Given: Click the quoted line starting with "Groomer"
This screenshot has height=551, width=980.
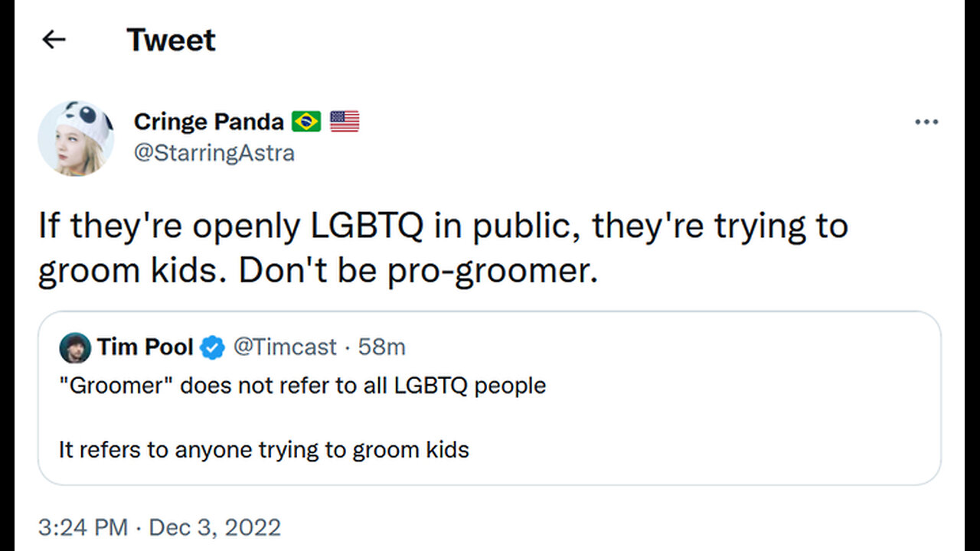Looking at the screenshot, I should tap(302, 385).
